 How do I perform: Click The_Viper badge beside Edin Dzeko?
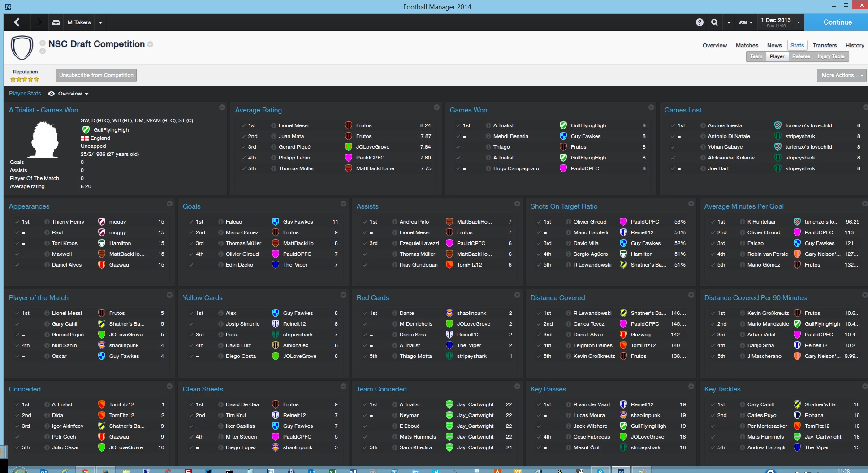point(275,265)
